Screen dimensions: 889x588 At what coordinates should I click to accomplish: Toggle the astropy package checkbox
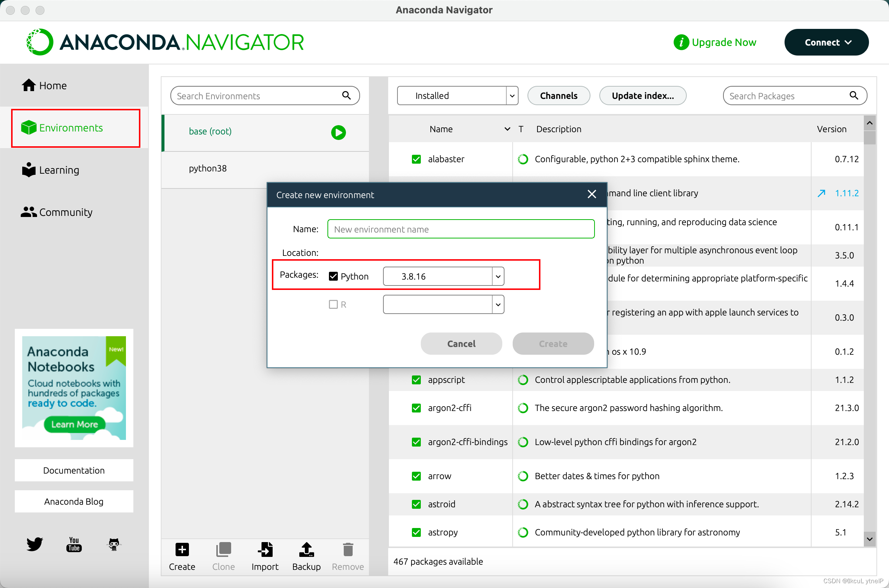coord(416,532)
